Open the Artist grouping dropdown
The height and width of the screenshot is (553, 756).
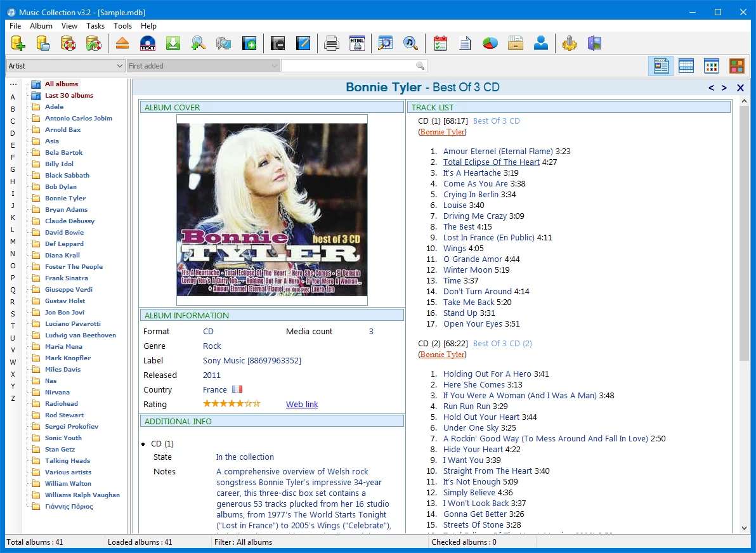pyautogui.click(x=65, y=65)
